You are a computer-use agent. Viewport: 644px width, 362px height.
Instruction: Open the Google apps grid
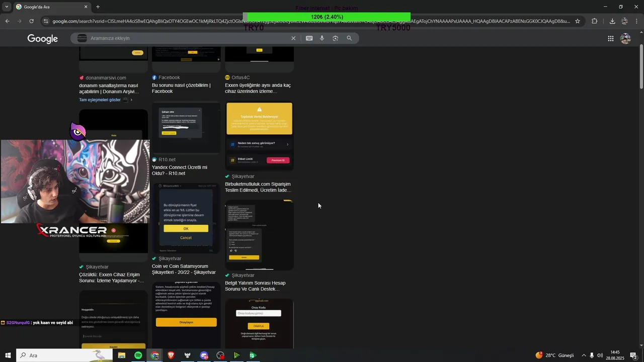pos(610,39)
